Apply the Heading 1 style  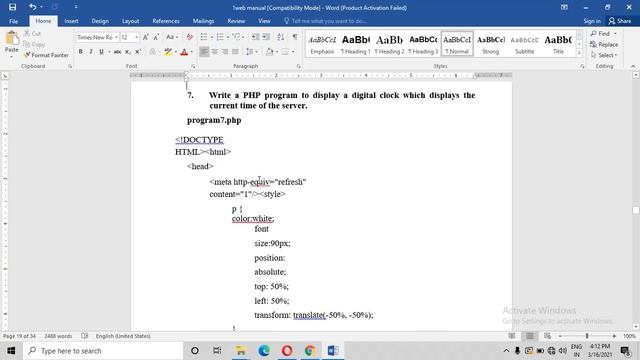(x=356, y=44)
